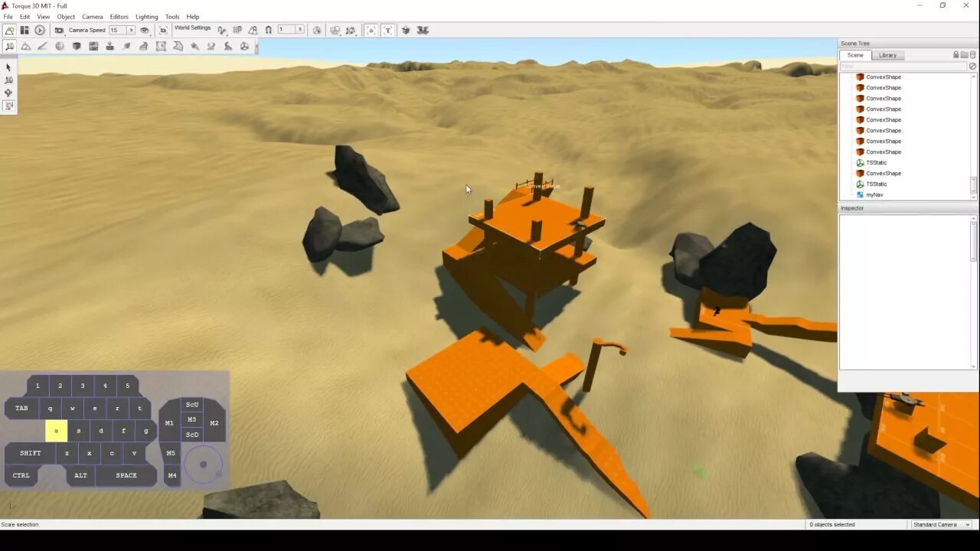This screenshot has height=551, width=980.
Task: Select the text tool icon in the toolbar
Action: tap(387, 30)
